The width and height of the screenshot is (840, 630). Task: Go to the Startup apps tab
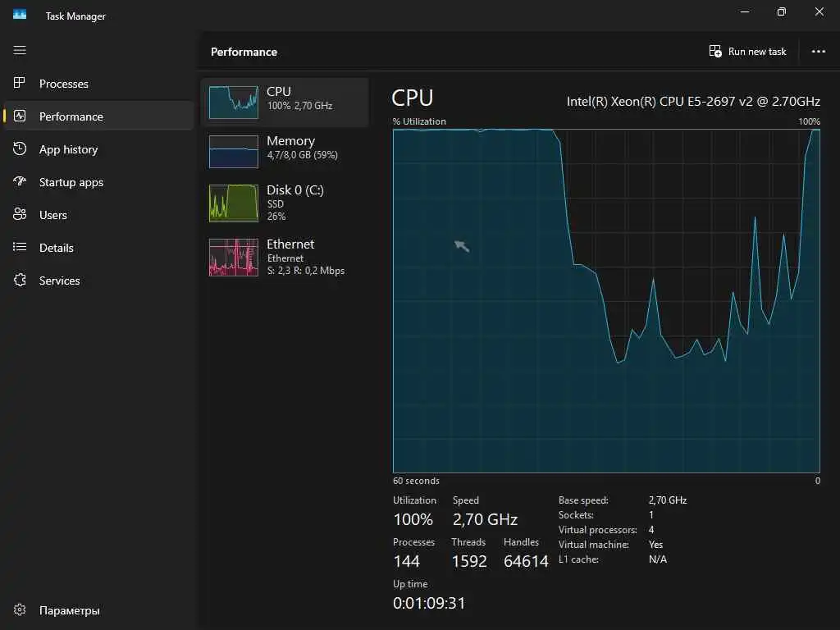(x=71, y=182)
